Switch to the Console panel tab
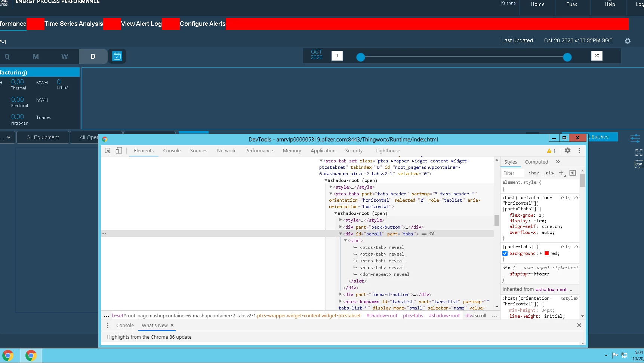Screen dimensions: 644x363 click(x=172, y=150)
